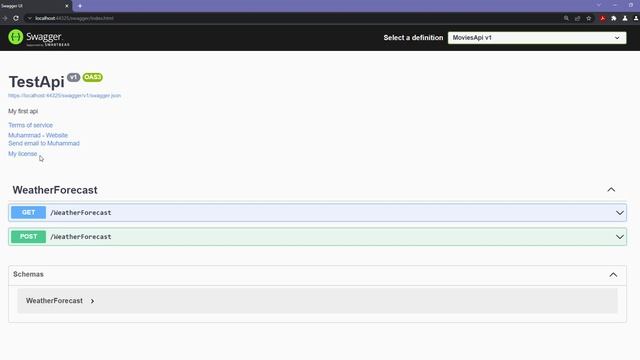Click the green Swagger logo icon
This screenshot has height=360, width=640.
(16, 37)
